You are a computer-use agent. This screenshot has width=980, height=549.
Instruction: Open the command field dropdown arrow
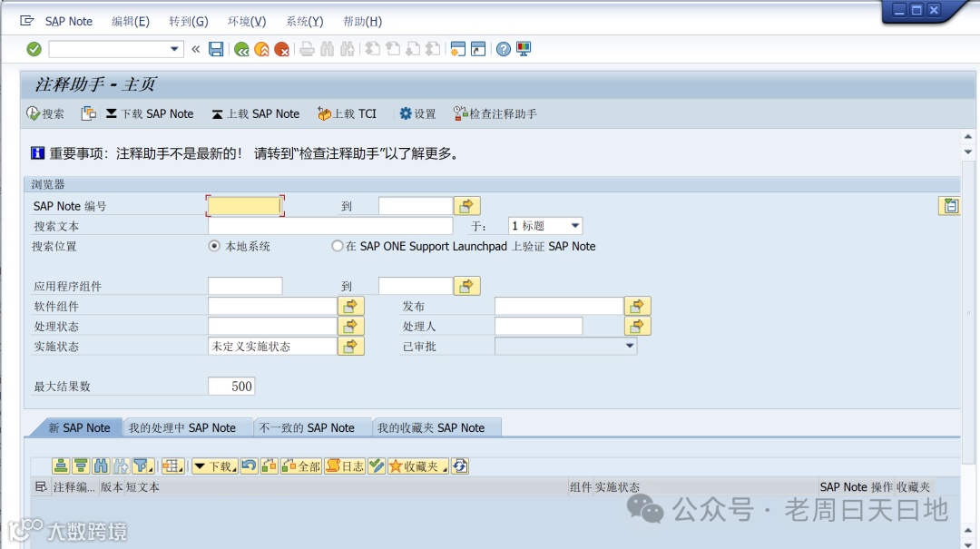174,49
